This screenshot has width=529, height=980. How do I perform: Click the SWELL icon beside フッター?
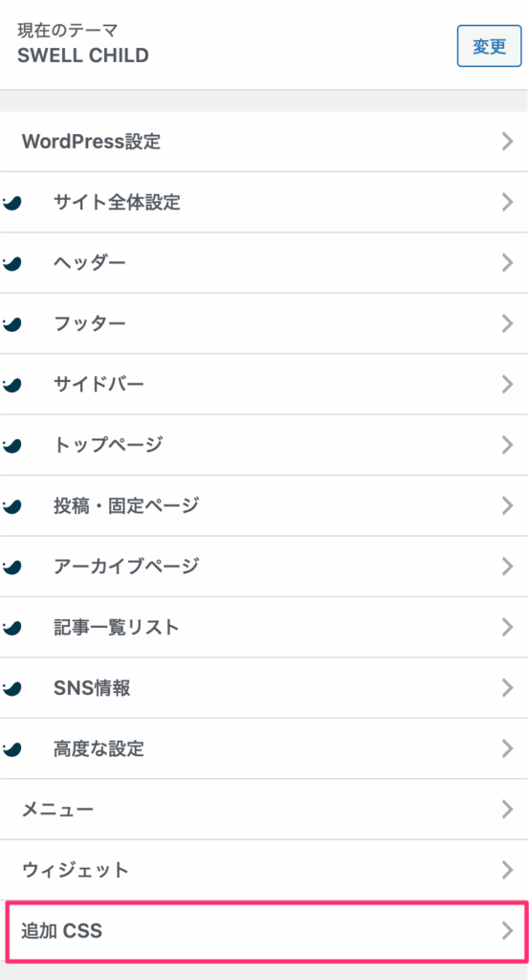coord(12,323)
